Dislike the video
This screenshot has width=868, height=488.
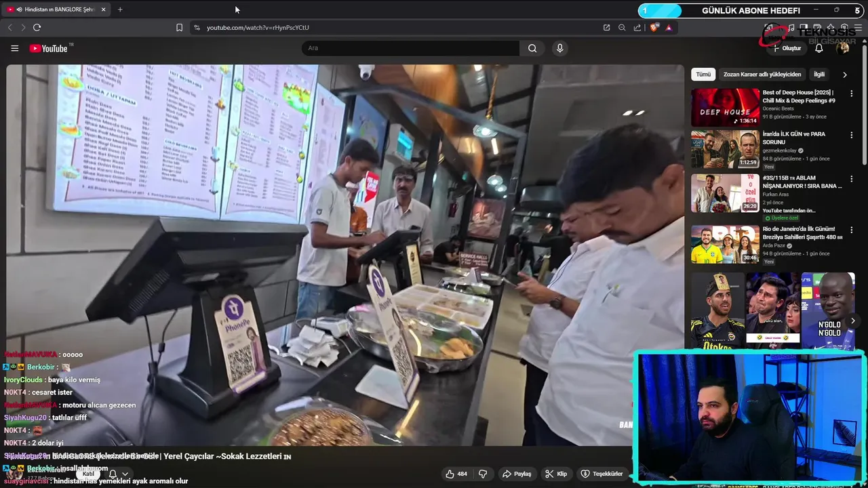click(483, 474)
